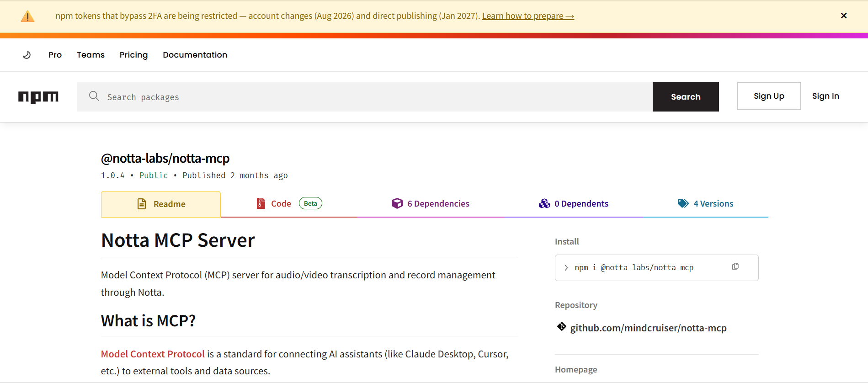The width and height of the screenshot is (868, 383).
Task: Open the Model Context Protocol link
Action: click(x=153, y=354)
